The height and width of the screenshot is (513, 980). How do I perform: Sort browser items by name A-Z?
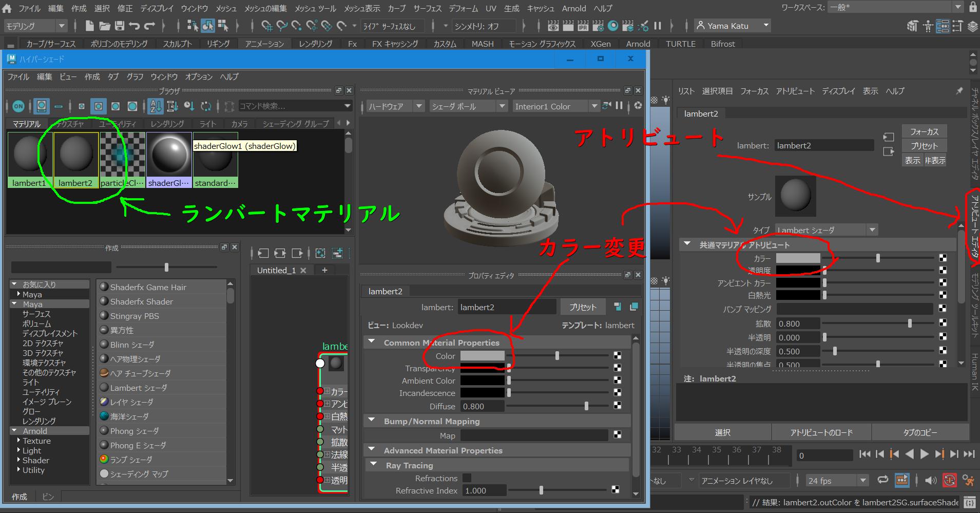coord(156,106)
